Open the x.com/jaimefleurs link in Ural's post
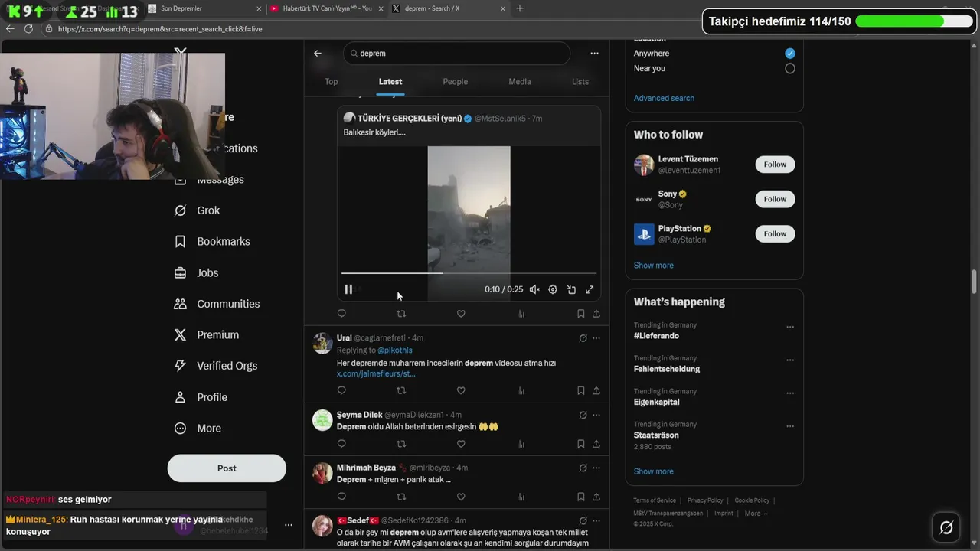The height and width of the screenshot is (551, 980). pos(376,373)
